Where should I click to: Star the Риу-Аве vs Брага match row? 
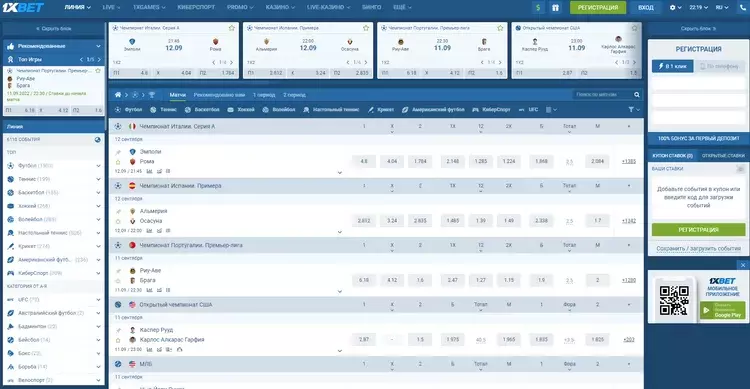point(118,280)
